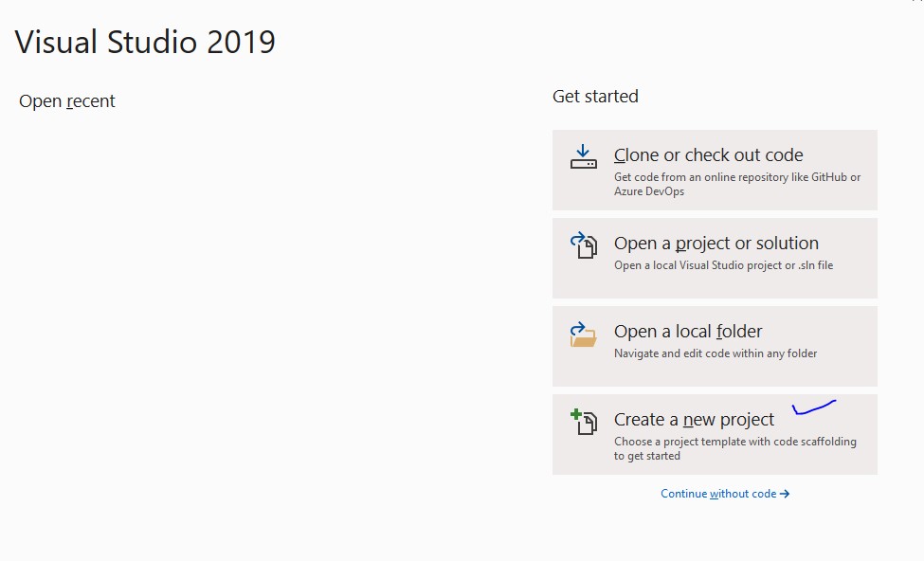Choose the Open a project or solution title
This screenshot has height=561, width=924.
pyautogui.click(x=716, y=244)
